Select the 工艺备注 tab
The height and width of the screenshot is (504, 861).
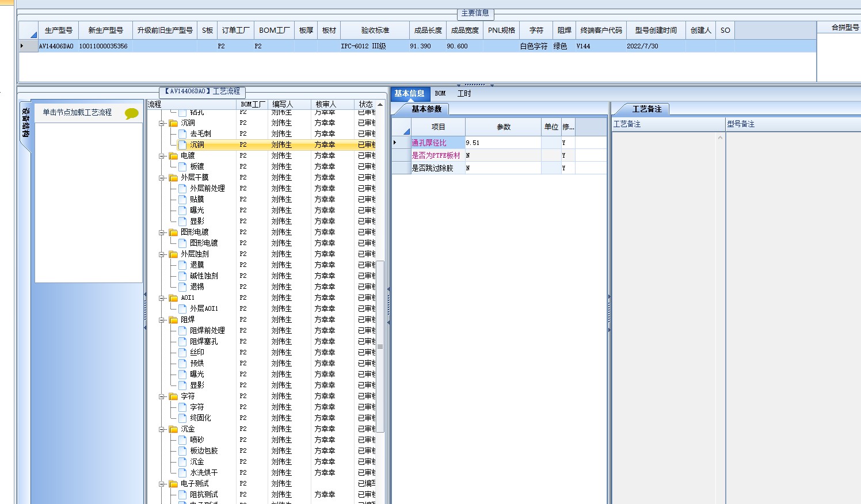tap(647, 109)
